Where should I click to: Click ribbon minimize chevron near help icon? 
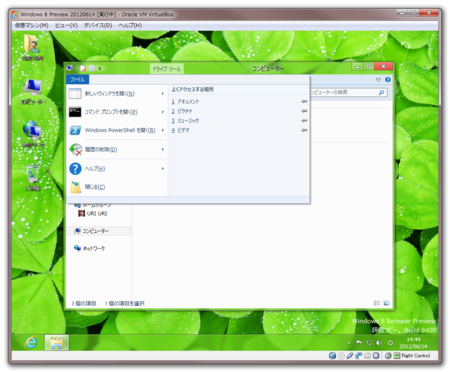378,80
